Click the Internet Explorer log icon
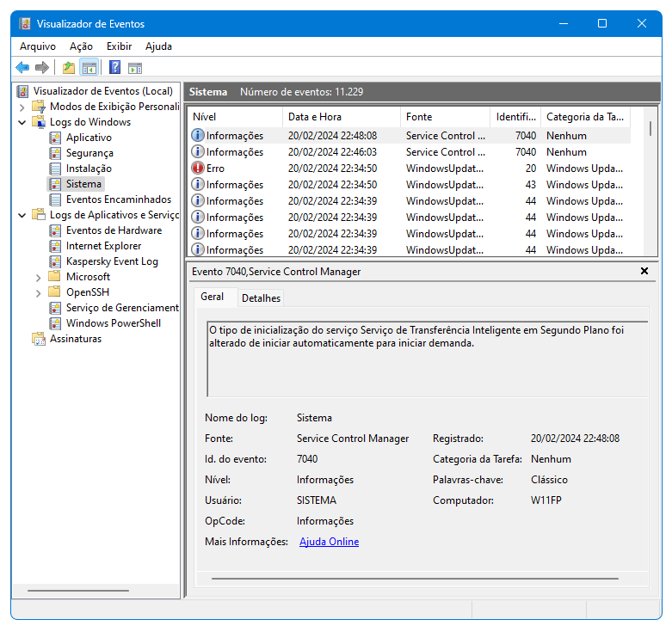The height and width of the screenshot is (632, 672). click(x=55, y=246)
